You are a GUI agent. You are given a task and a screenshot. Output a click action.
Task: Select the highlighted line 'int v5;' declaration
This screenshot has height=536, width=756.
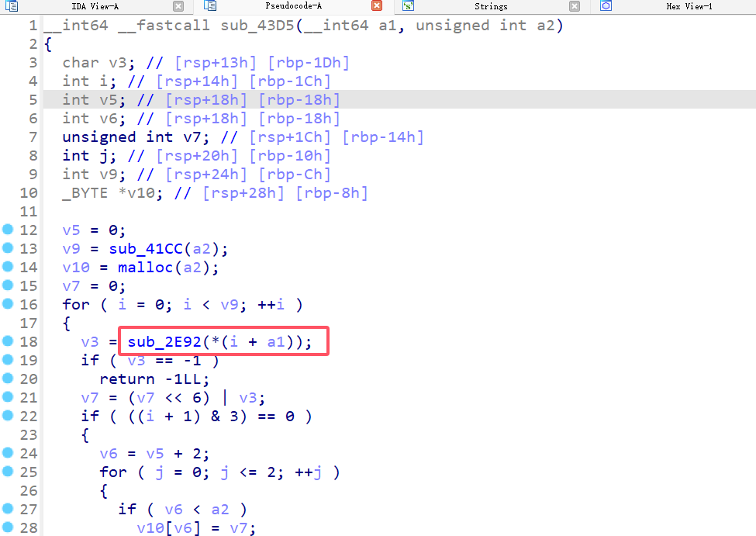[x=94, y=100]
